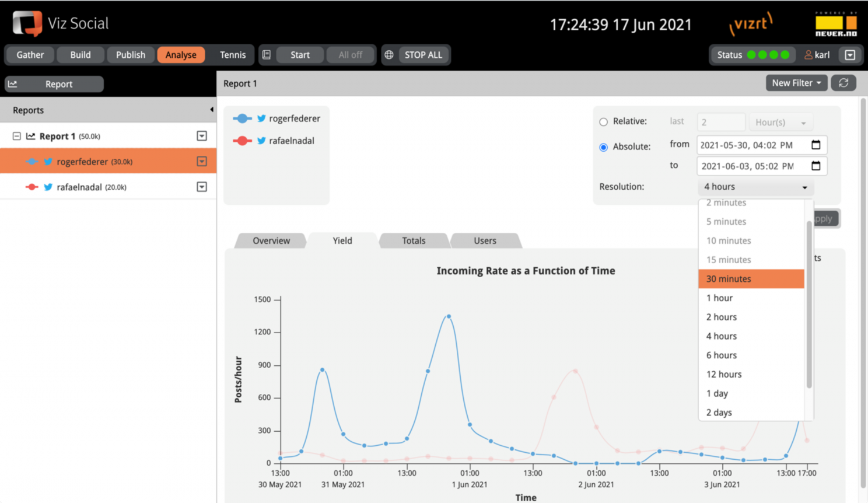Click the resolution list scrollbar
This screenshot has width=868, height=503.
809,305
